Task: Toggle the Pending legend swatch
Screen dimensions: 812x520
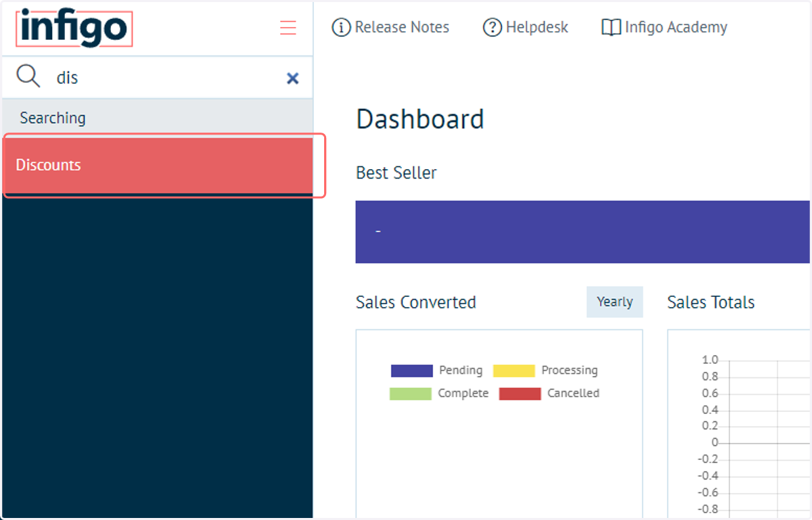Action: pos(411,371)
